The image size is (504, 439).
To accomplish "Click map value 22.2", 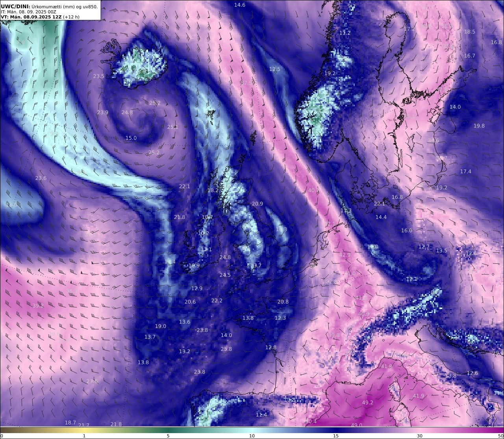I will pyautogui.click(x=217, y=301).
